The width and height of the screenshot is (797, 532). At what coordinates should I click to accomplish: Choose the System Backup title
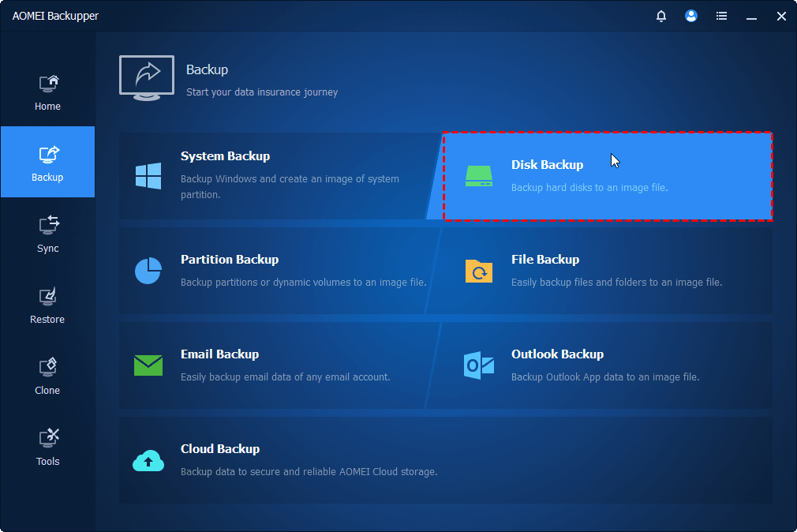(x=225, y=156)
